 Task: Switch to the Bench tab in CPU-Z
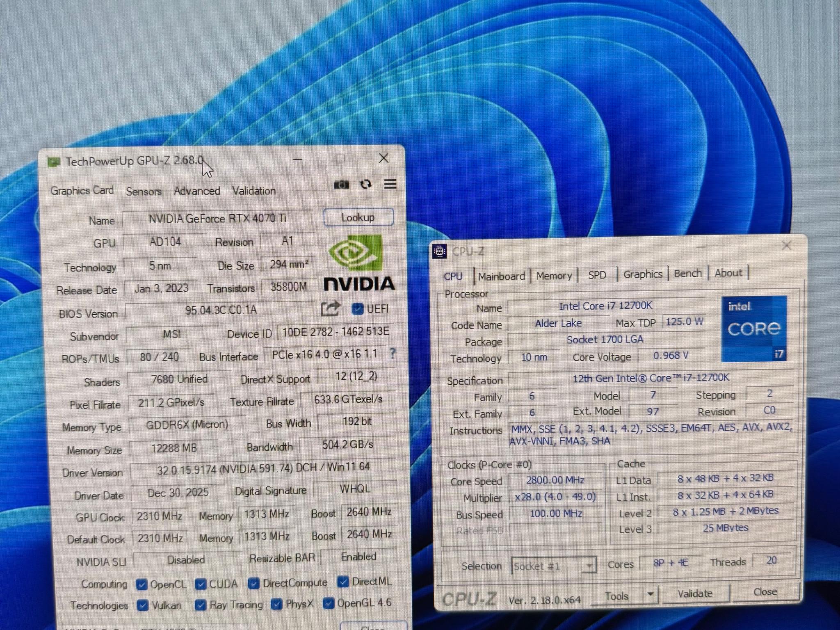coord(688,273)
